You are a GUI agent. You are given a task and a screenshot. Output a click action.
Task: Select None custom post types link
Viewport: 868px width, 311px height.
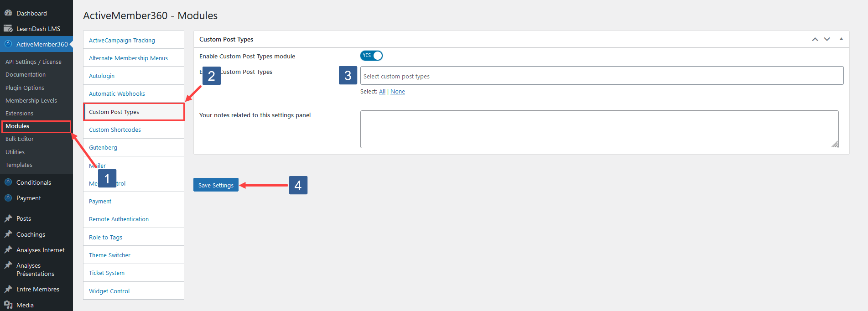(398, 92)
